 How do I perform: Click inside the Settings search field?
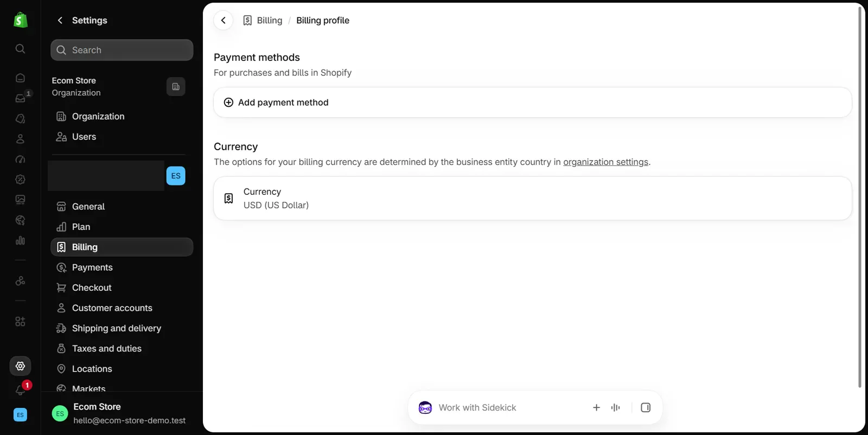coord(122,50)
